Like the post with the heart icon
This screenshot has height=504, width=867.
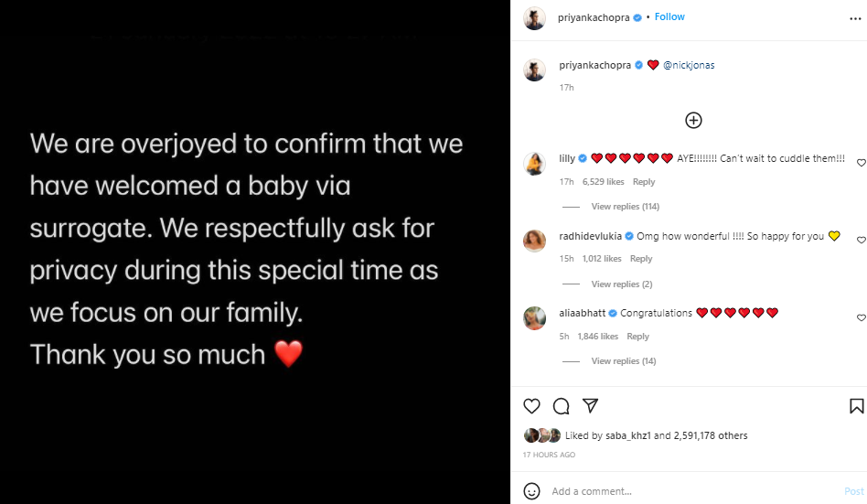click(531, 405)
